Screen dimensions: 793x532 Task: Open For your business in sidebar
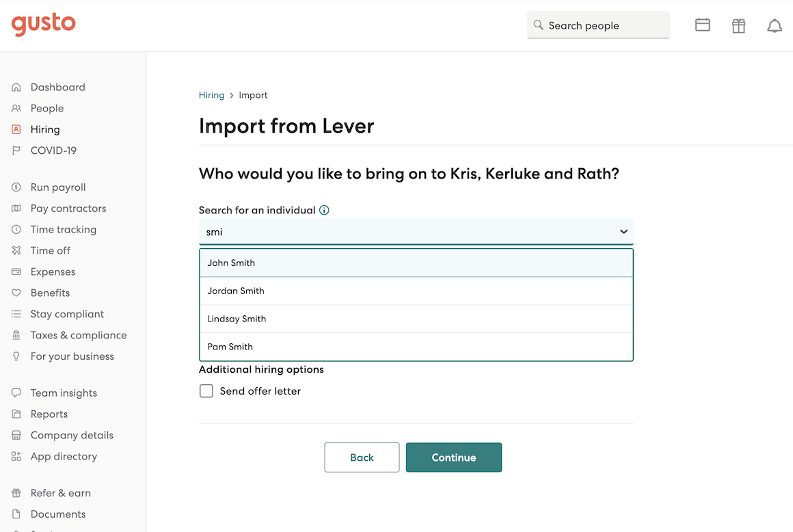tap(72, 356)
